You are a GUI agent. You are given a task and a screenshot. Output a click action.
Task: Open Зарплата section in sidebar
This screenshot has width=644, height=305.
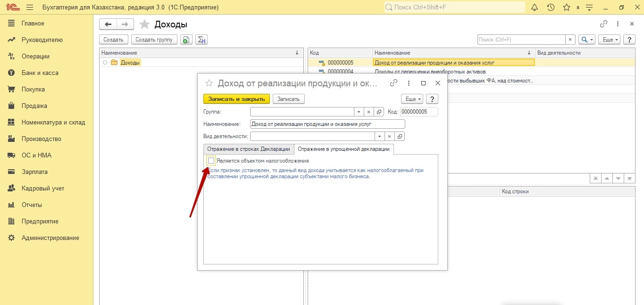coord(34,172)
